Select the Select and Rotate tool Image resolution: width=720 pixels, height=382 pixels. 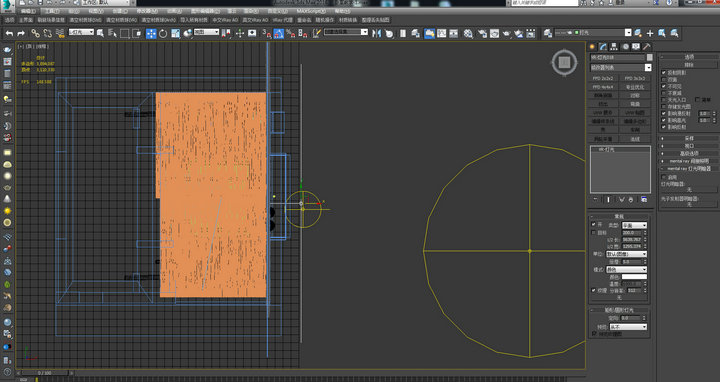click(163, 33)
